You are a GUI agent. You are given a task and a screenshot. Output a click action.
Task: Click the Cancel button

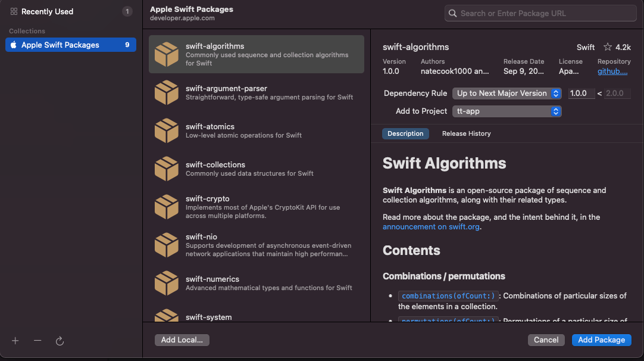point(546,340)
